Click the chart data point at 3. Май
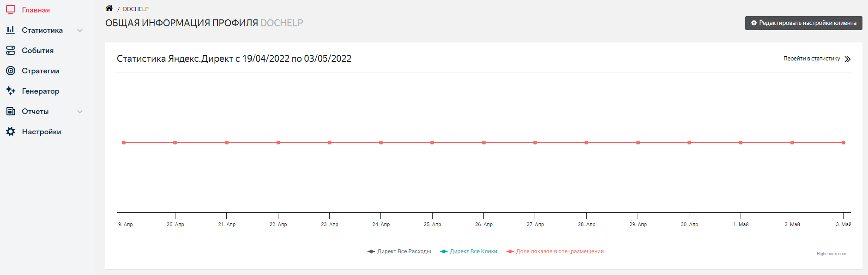The width and height of the screenshot is (868, 275). tap(844, 143)
